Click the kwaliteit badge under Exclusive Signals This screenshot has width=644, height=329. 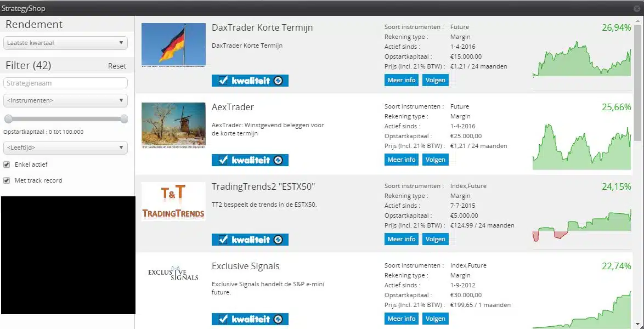pos(250,319)
